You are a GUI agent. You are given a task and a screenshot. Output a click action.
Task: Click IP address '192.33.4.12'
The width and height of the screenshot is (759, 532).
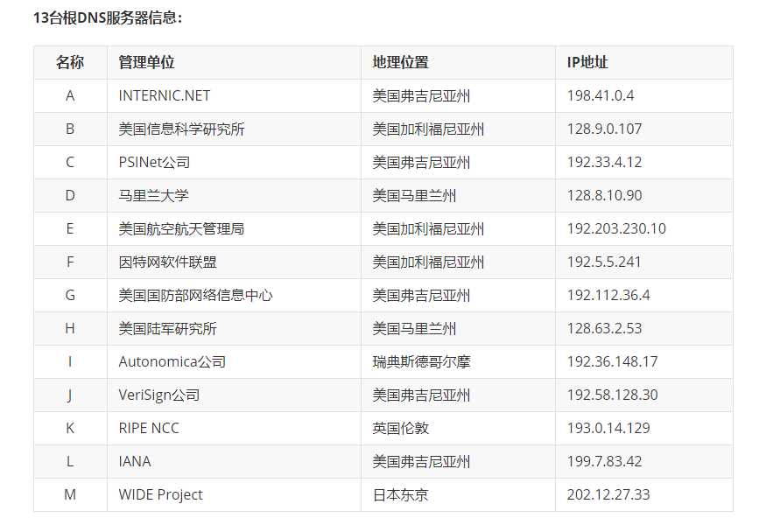604,163
